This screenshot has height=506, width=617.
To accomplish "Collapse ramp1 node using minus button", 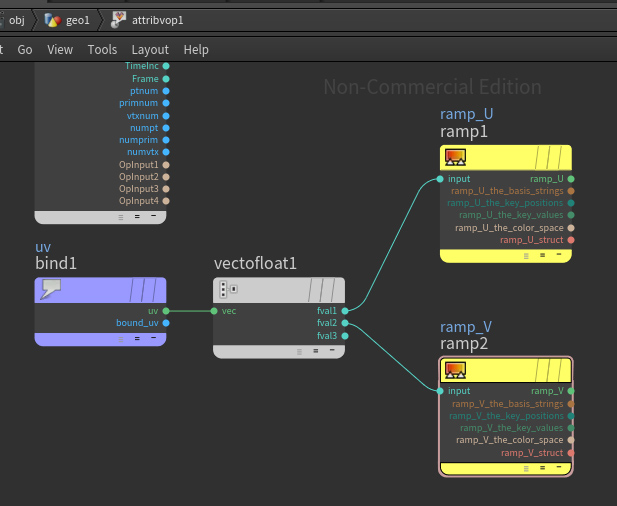I will [559, 255].
